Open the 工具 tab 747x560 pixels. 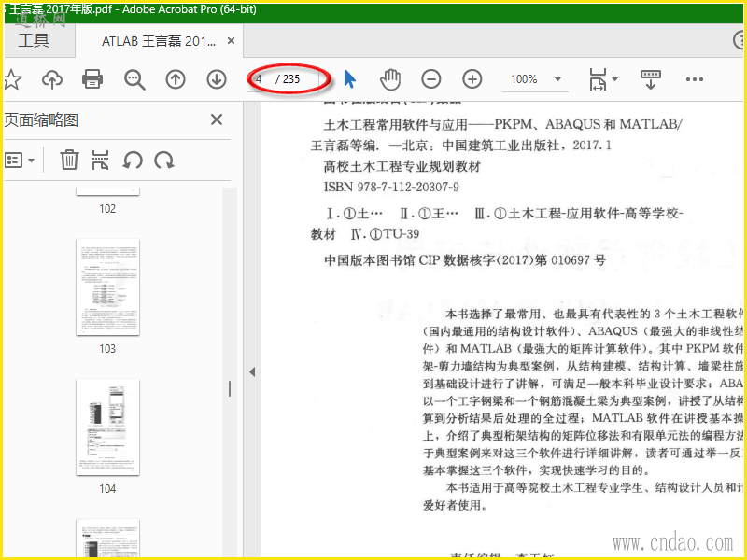[35, 40]
